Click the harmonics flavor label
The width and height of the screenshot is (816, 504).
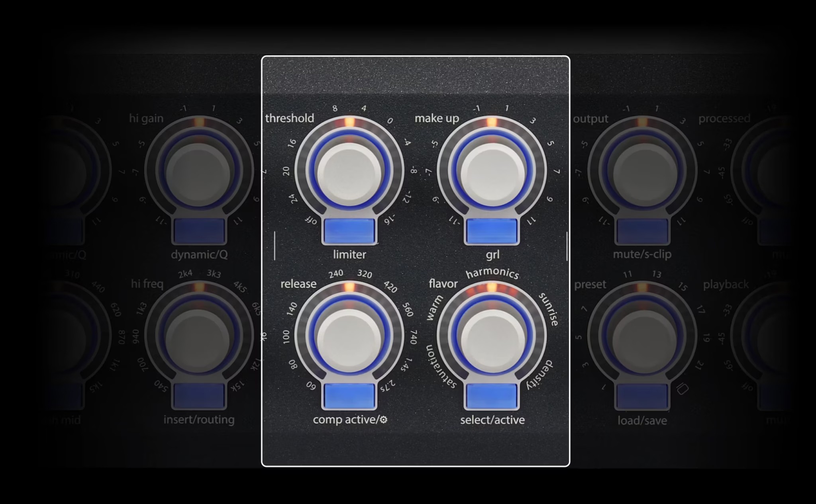click(x=492, y=273)
